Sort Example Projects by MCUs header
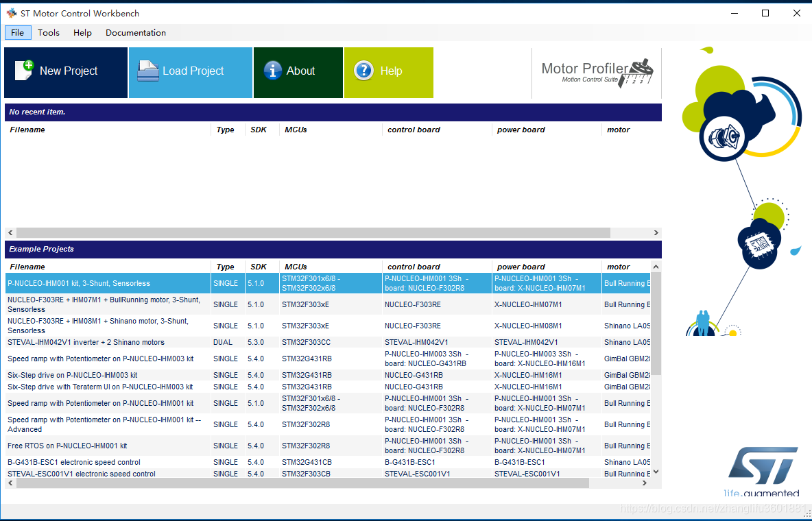Screen dimensions: 812x521 (x=331, y=267)
